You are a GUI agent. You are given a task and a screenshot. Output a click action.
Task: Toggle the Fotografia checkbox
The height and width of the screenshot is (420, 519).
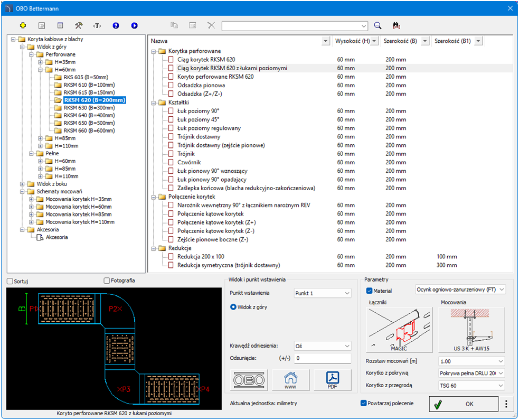click(107, 281)
